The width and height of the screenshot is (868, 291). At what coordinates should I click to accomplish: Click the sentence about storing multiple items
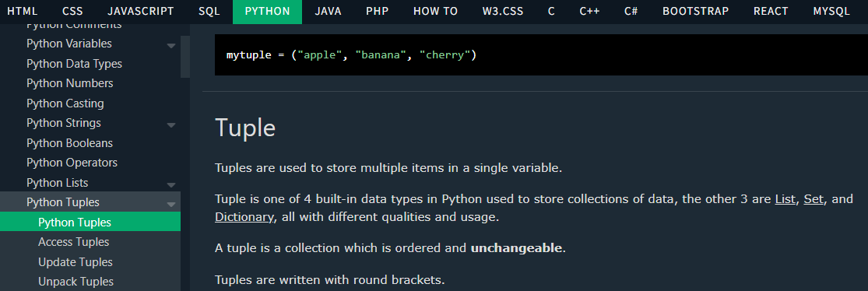pos(388,167)
